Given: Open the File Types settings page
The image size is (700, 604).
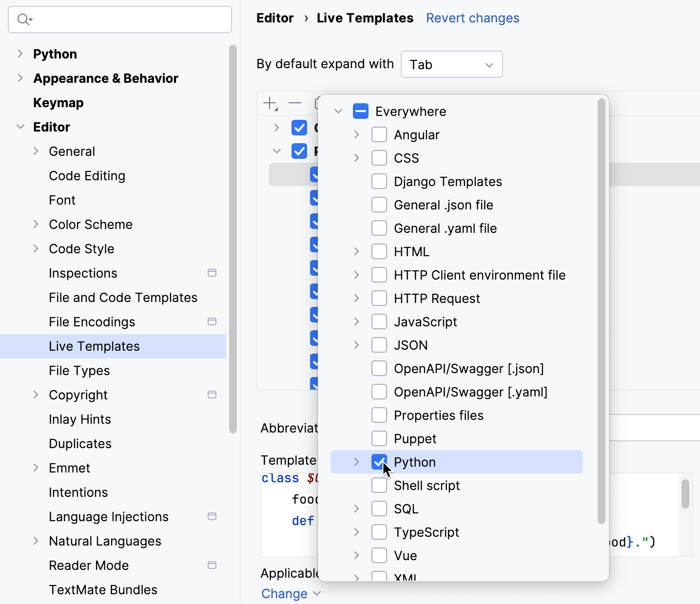Looking at the screenshot, I should click(79, 370).
